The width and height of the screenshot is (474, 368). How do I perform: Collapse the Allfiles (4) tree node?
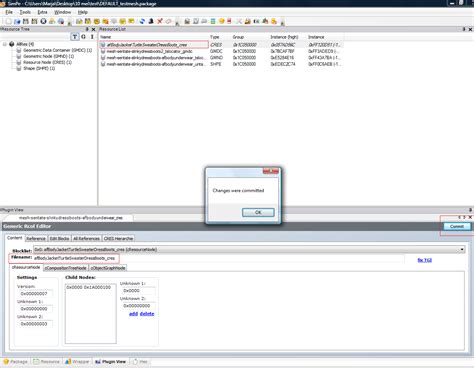[5, 44]
